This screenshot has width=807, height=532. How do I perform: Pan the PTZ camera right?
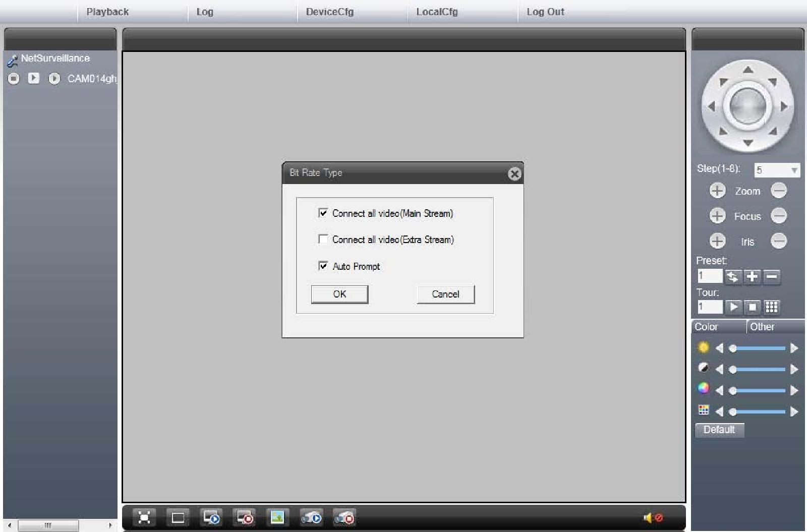click(784, 106)
